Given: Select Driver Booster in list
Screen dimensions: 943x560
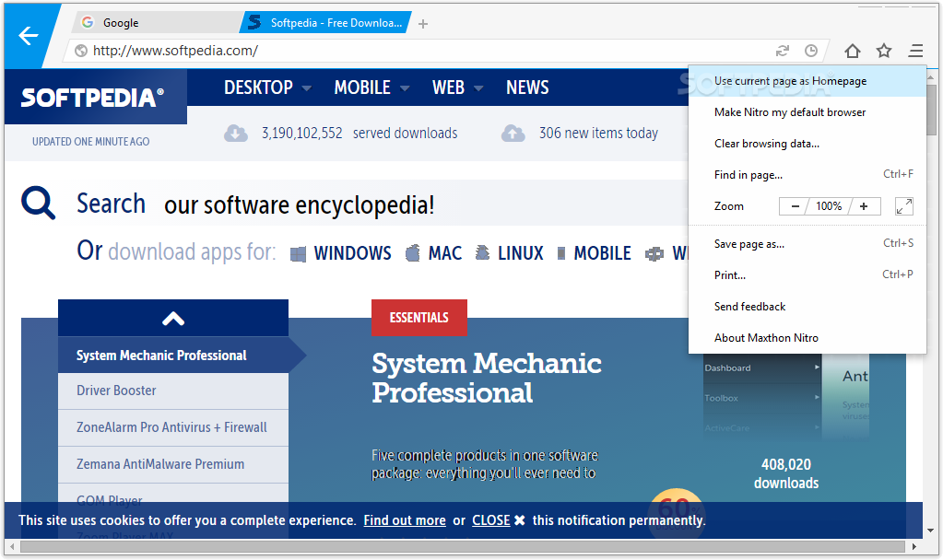Looking at the screenshot, I should pyautogui.click(x=173, y=391).
